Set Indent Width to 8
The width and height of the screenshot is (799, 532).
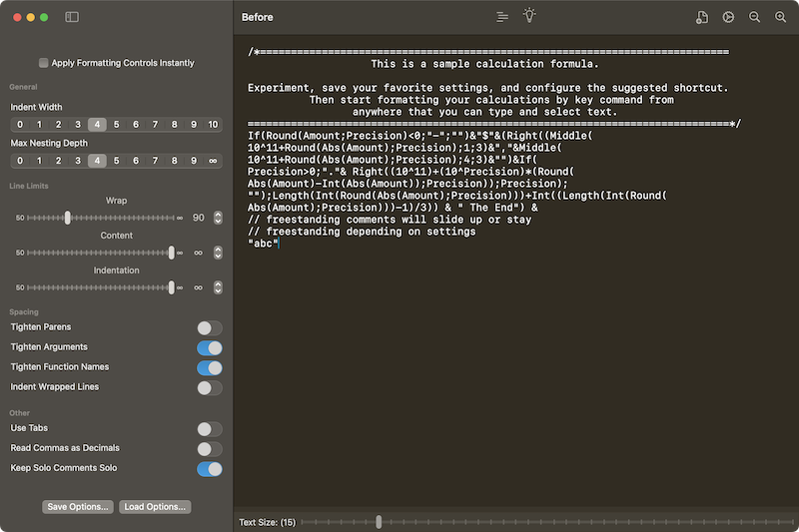(174, 124)
